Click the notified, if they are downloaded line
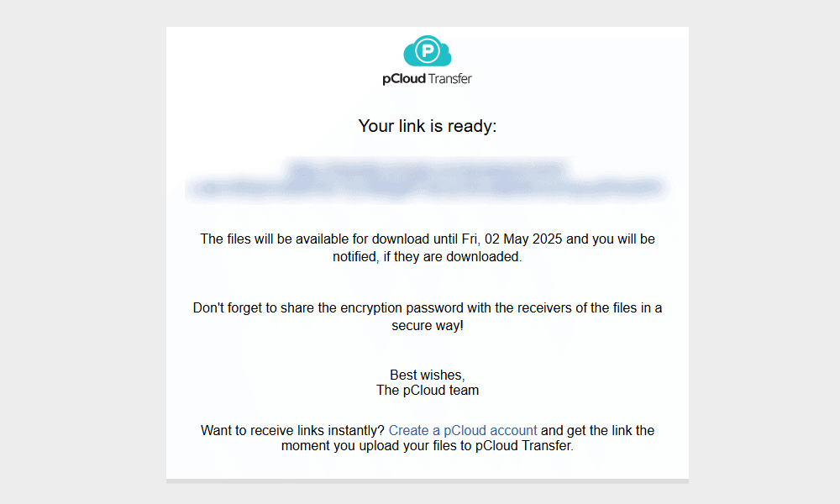The height and width of the screenshot is (504, 840). [x=427, y=256]
